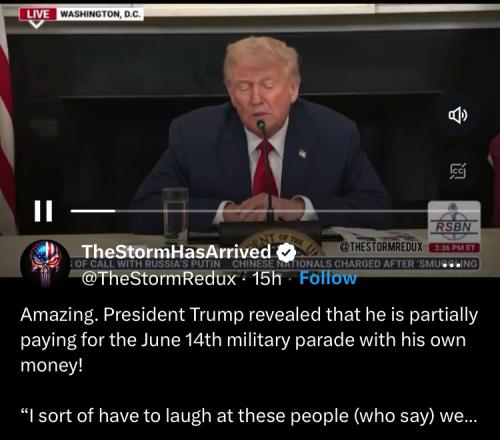This screenshot has height=440, width=500.
Task: Click the Chinese nationals charged news ticker
Action: click(354, 264)
